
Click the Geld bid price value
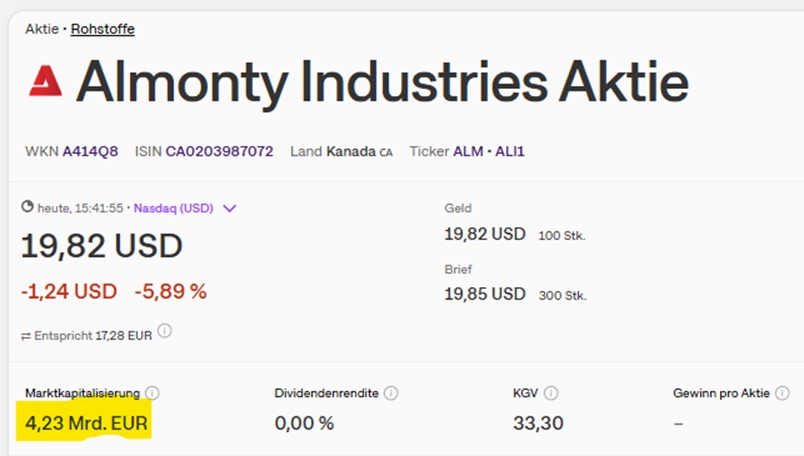pyautogui.click(x=484, y=234)
